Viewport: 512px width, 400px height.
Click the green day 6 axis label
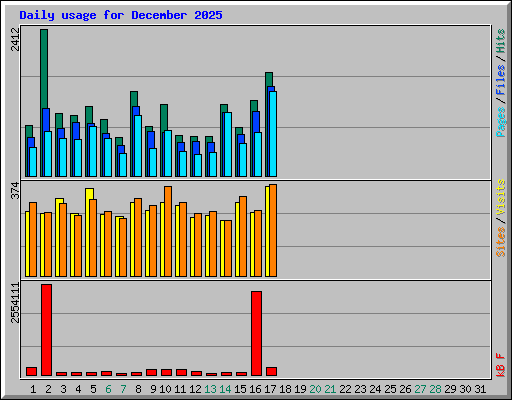pyautogui.click(x=108, y=389)
